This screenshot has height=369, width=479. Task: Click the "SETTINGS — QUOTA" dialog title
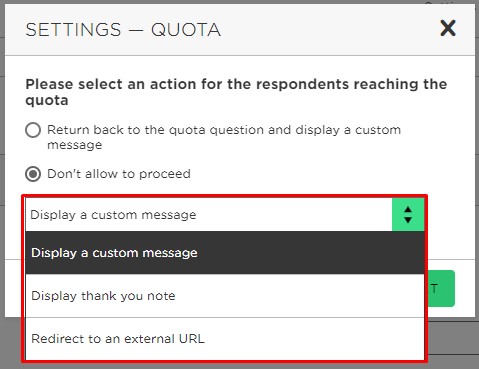pos(123,30)
